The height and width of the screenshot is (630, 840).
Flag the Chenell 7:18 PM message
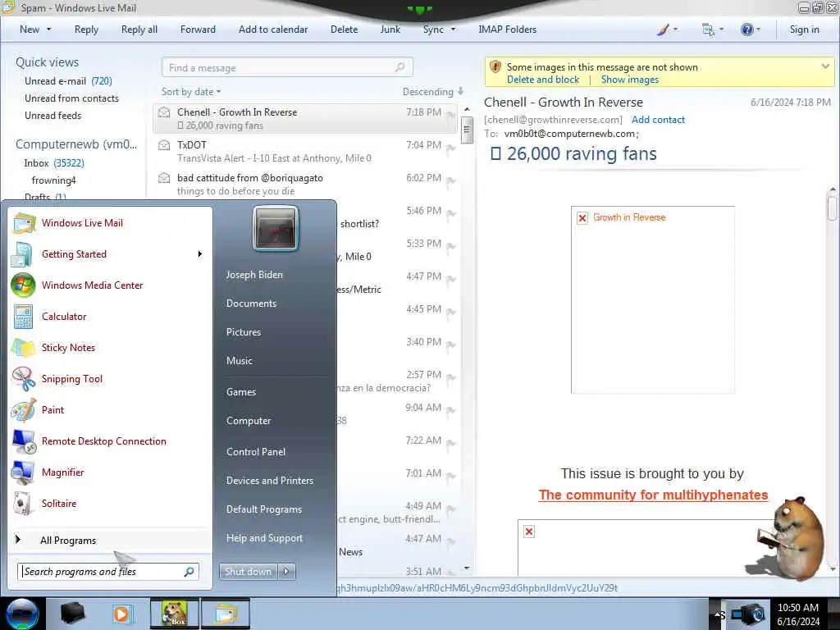click(450, 115)
